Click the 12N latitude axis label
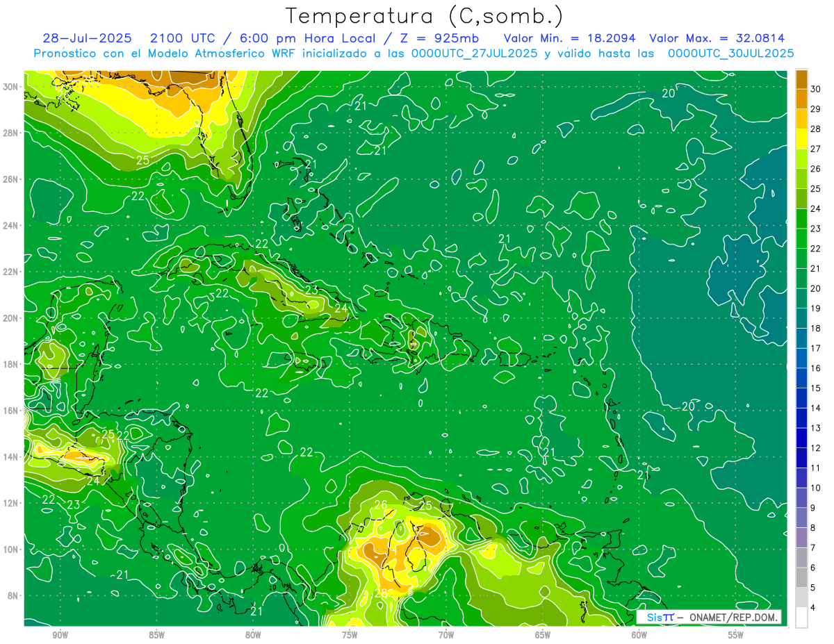This screenshot has height=644, width=834. (10, 503)
